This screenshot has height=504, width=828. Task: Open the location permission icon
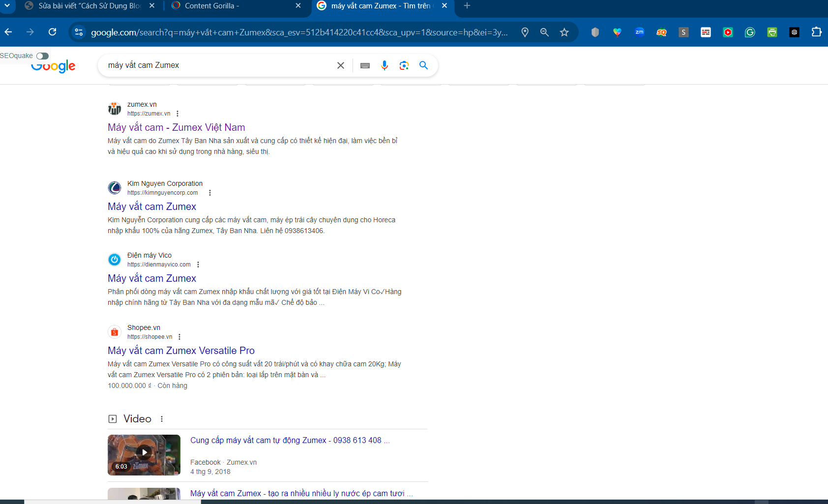pyautogui.click(x=525, y=32)
